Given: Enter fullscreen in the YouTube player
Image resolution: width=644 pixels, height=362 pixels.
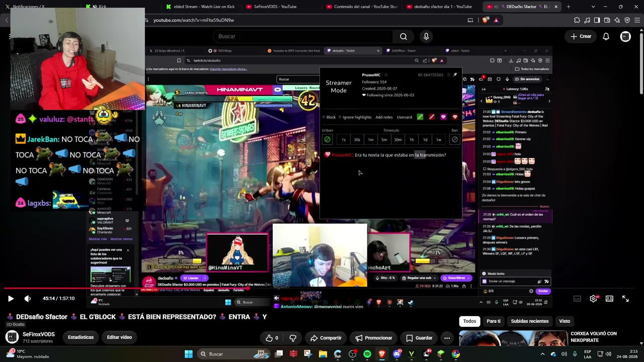Looking at the screenshot, I should (x=625, y=299).
